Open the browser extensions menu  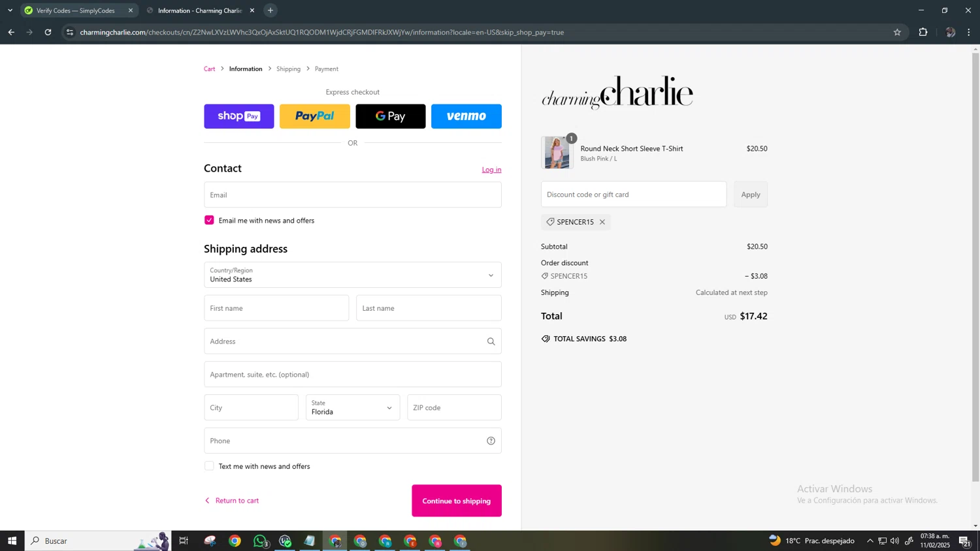coord(923,32)
